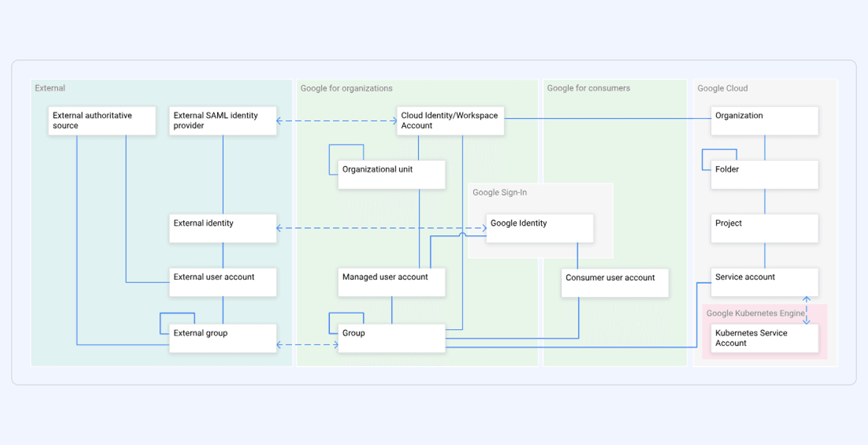Screen dimensions: 868x445
Task: Select the Consumer user account box
Action: (614, 283)
